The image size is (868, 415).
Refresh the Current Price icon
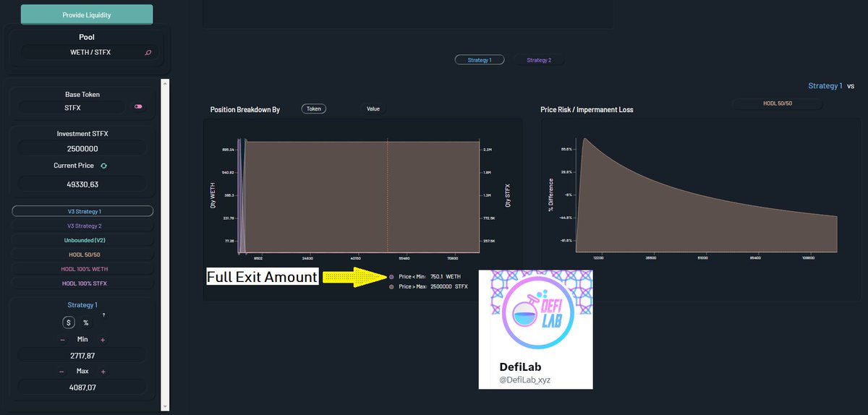tap(103, 166)
